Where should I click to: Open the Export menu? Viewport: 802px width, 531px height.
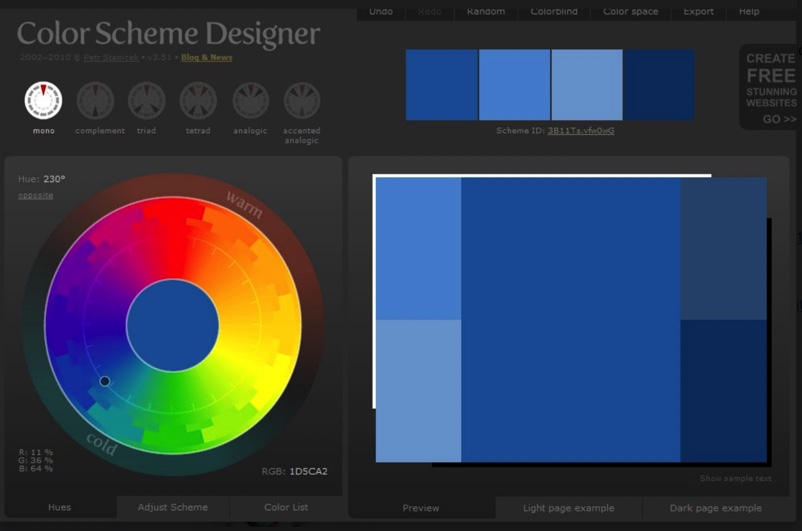coord(699,11)
